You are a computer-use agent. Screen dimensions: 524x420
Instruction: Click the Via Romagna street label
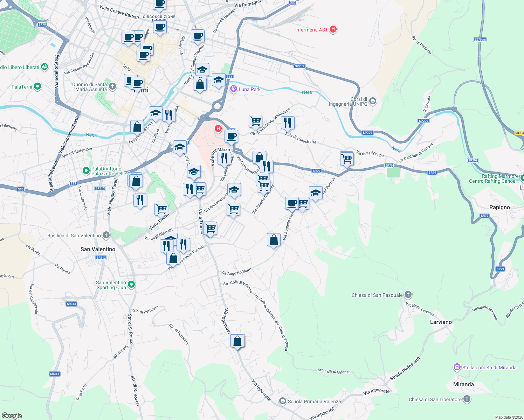point(248,3)
